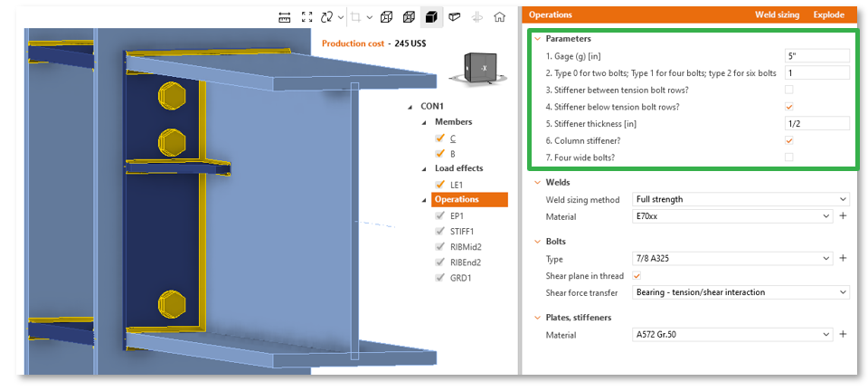Click the measure ruler tool icon
Image resolution: width=868 pixels, height=391 pixels.
(285, 16)
